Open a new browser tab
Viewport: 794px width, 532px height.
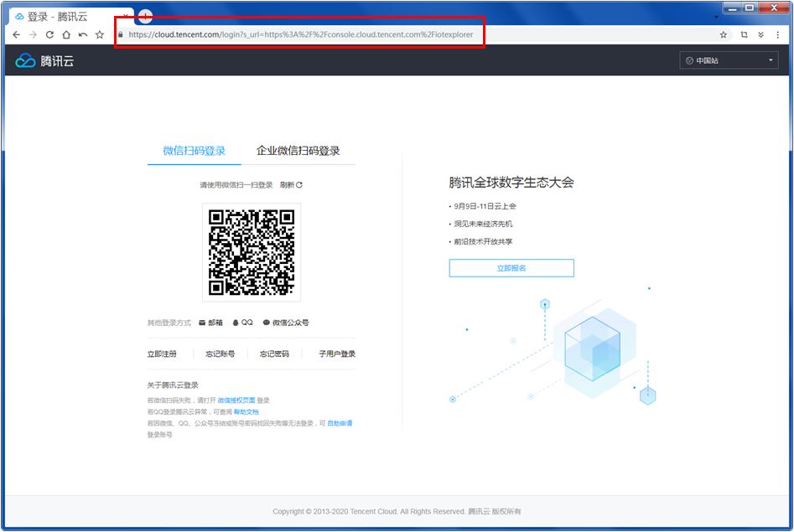(x=145, y=17)
